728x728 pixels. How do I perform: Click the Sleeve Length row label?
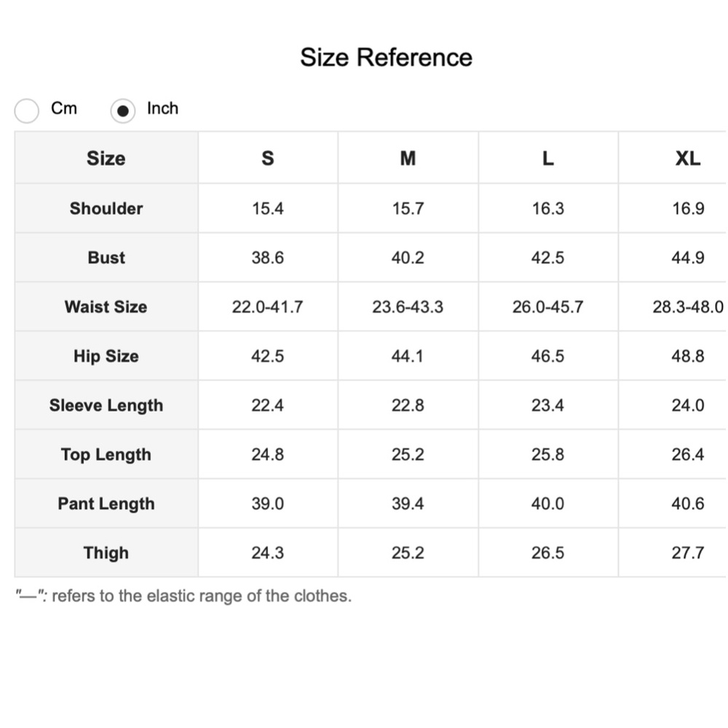point(106,405)
